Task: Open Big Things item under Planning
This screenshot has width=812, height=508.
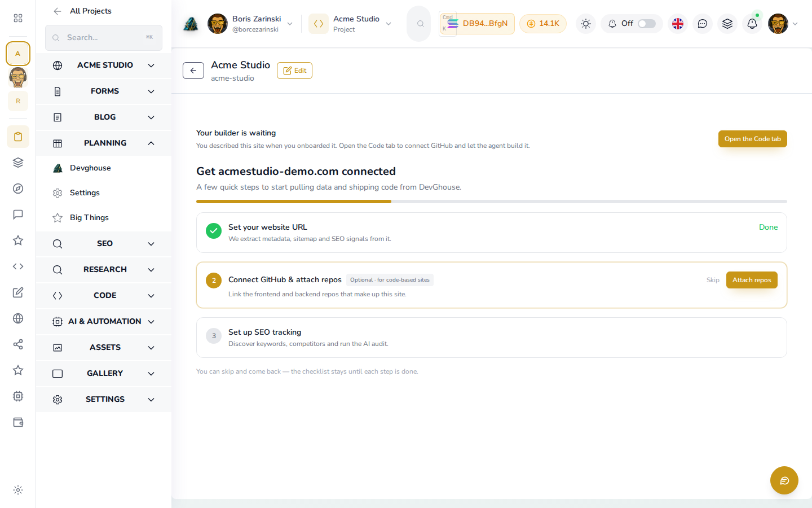Action: [104, 218]
